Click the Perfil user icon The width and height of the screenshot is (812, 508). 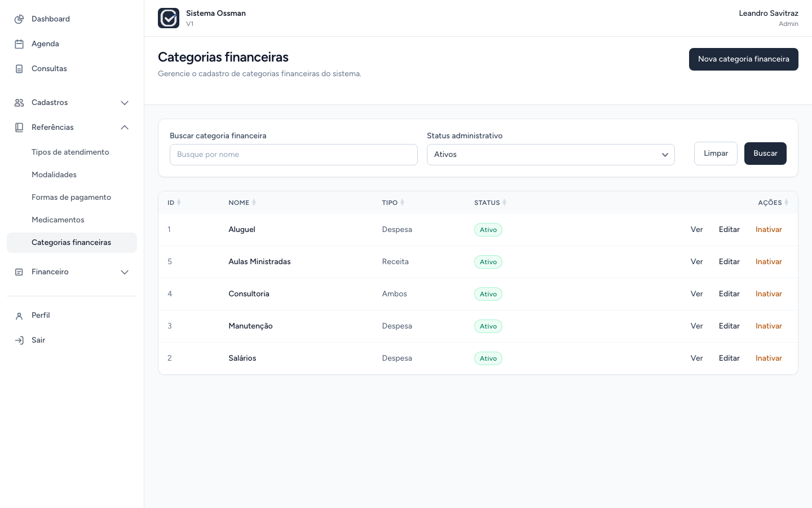[x=19, y=316]
